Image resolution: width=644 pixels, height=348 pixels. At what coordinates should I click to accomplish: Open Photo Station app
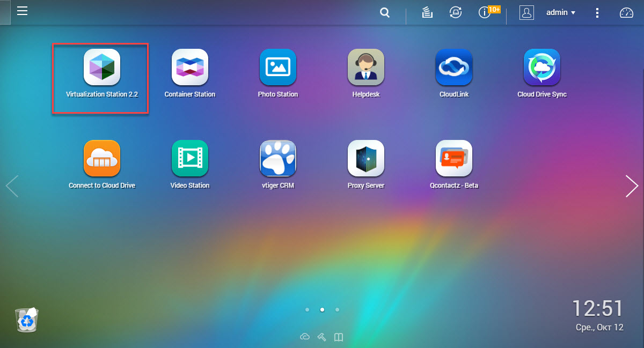(278, 68)
